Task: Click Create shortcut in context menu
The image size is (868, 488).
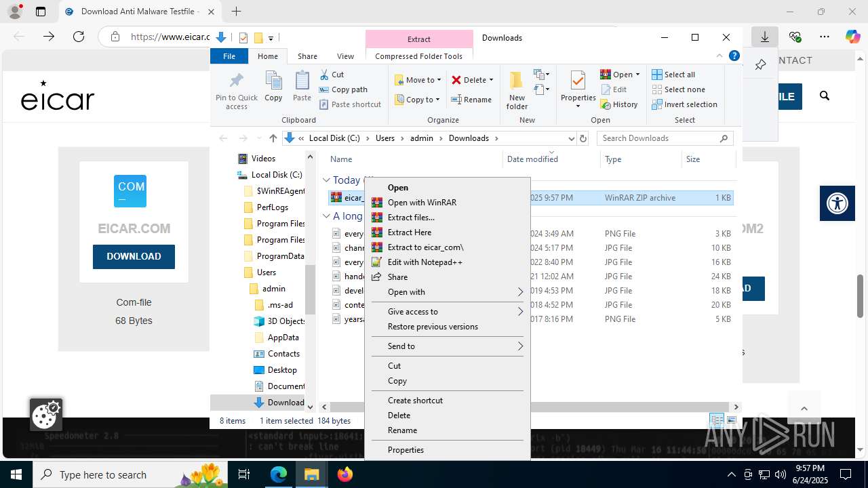Action: [x=448, y=401]
